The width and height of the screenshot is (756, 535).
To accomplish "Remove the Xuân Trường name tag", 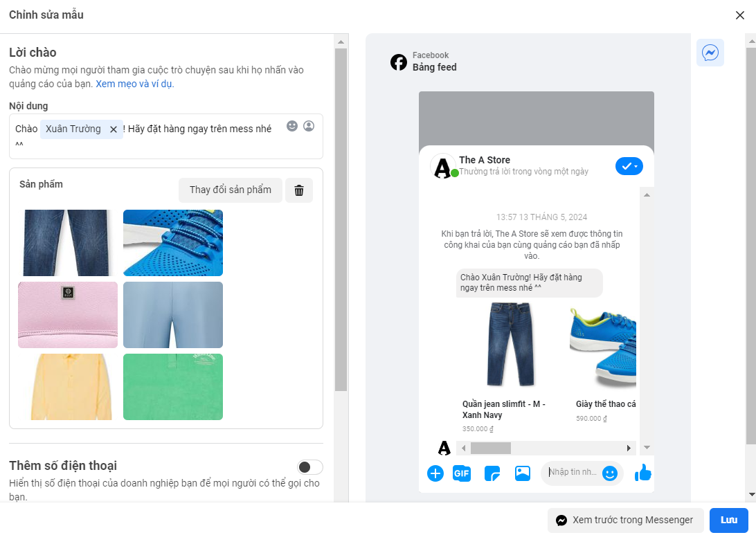I will pyautogui.click(x=114, y=129).
